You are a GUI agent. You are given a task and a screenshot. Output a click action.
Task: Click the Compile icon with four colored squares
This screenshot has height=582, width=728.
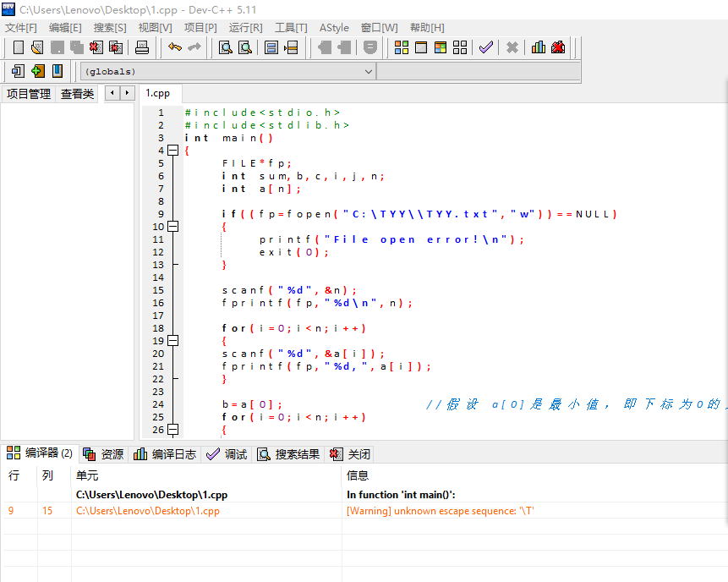coord(402,47)
